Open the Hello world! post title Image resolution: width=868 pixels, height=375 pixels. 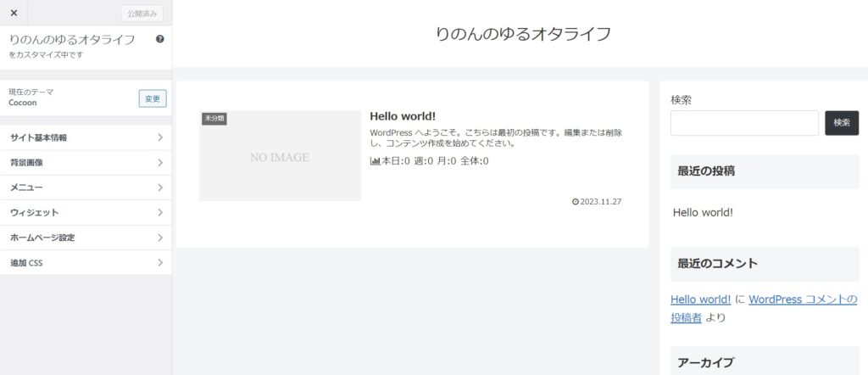tap(403, 116)
